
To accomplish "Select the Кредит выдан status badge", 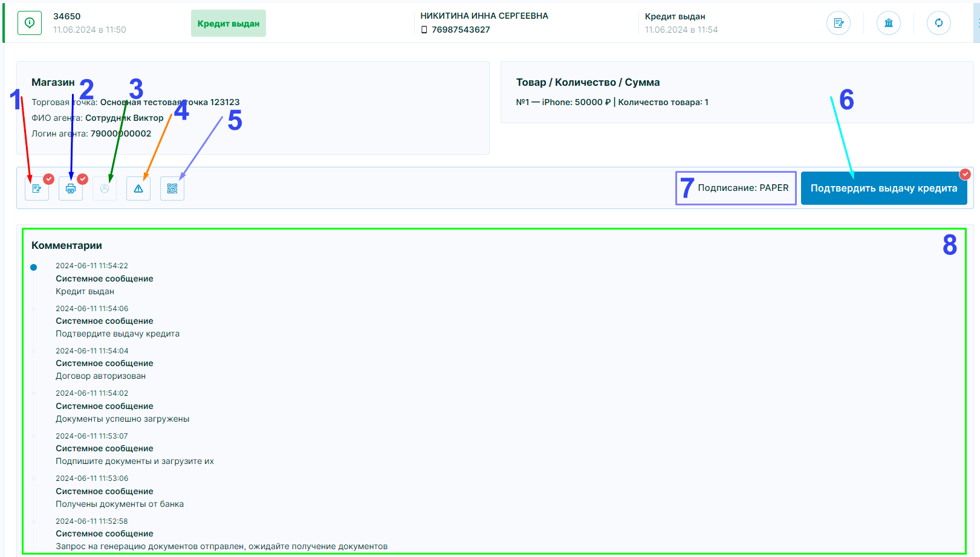I will click(228, 24).
